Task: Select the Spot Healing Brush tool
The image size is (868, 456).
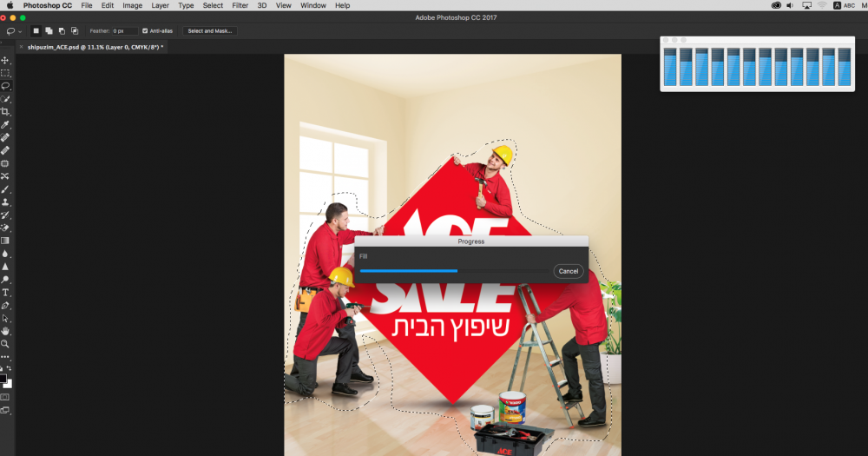Action: coord(5,137)
